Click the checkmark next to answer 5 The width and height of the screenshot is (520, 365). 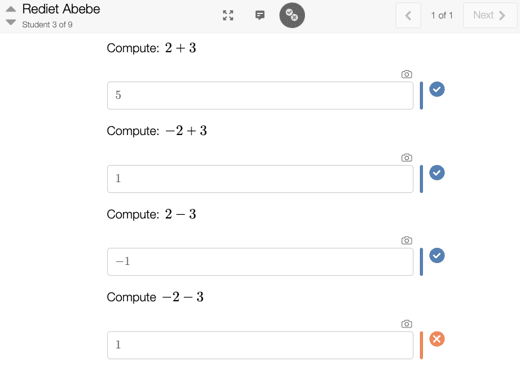click(x=437, y=89)
